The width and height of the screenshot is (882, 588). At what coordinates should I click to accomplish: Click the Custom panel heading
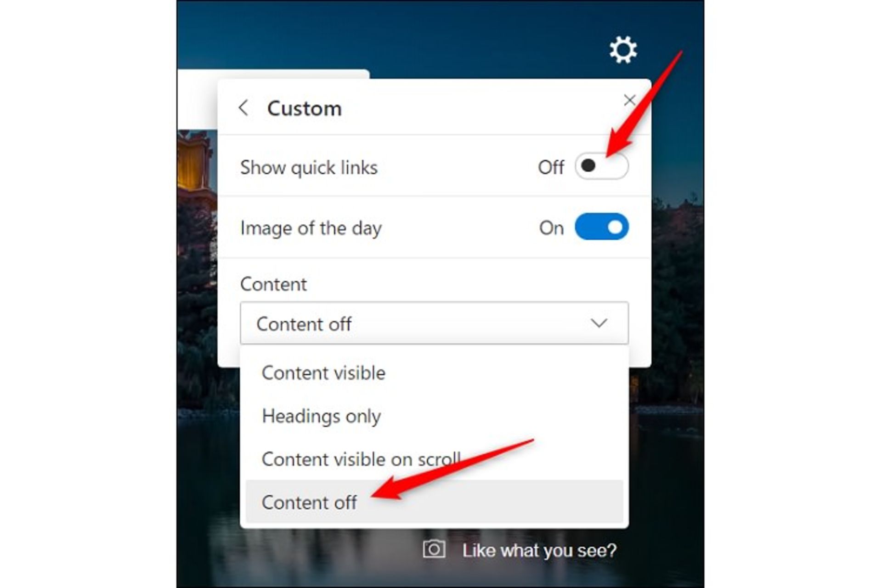click(305, 109)
